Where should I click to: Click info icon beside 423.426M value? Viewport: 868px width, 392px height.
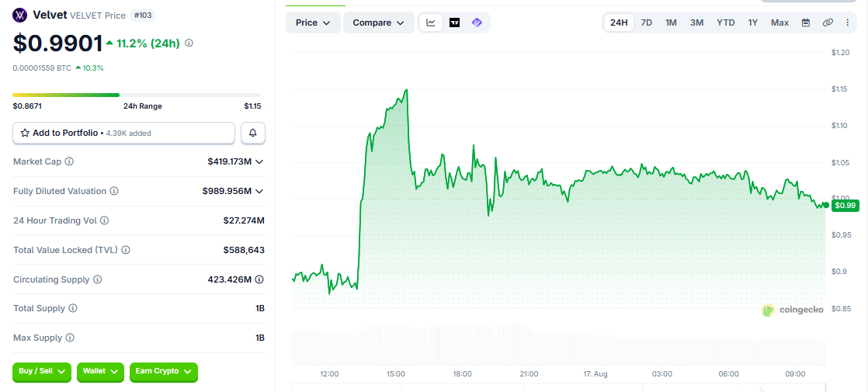pyautogui.click(x=259, y=279)
